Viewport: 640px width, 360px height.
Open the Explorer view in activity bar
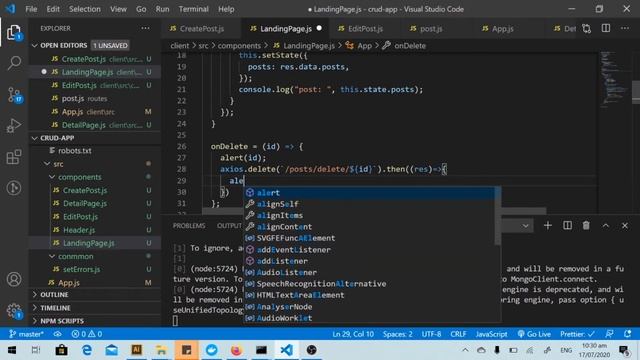14,32
